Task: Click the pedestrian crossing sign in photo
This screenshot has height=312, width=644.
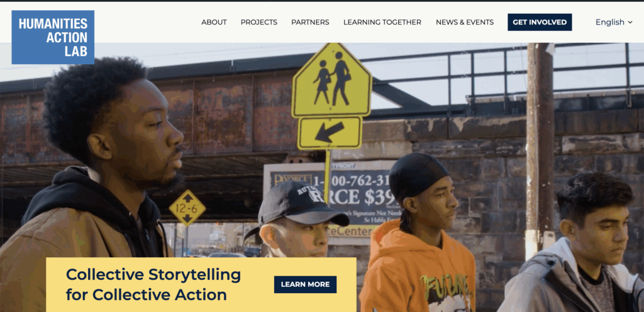Action: [331, 81]
